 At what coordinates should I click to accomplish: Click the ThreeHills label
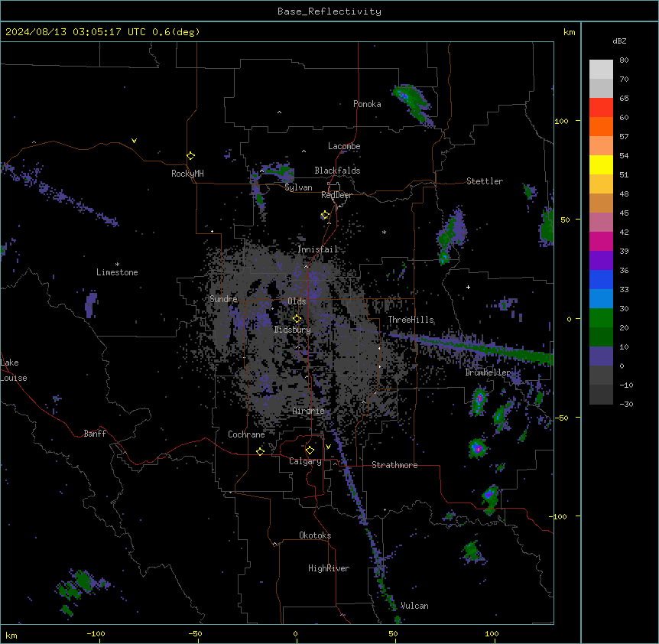pyautogui.click(x=411, y=320)
